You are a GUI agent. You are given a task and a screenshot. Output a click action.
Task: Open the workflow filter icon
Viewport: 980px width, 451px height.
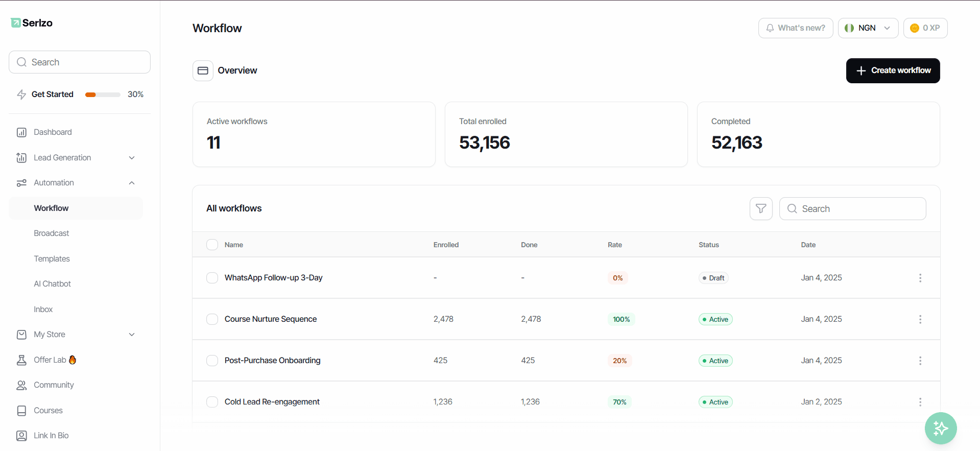761,208
